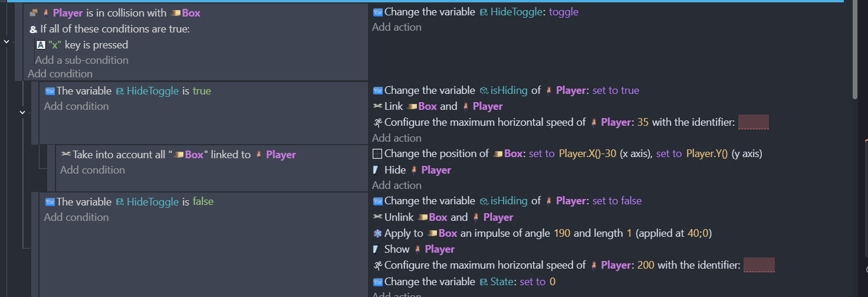The image size is (868, 297).
Task: Click the physics icon on the impulse action
Action: 377,233
